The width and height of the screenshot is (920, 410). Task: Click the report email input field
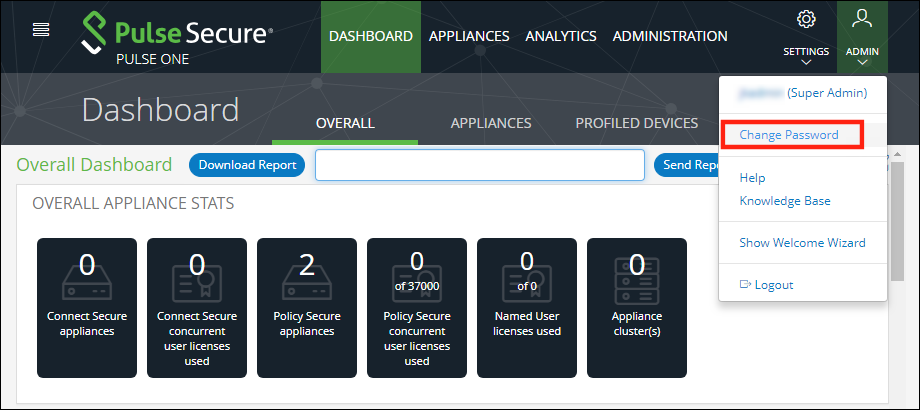coord(480,165)
